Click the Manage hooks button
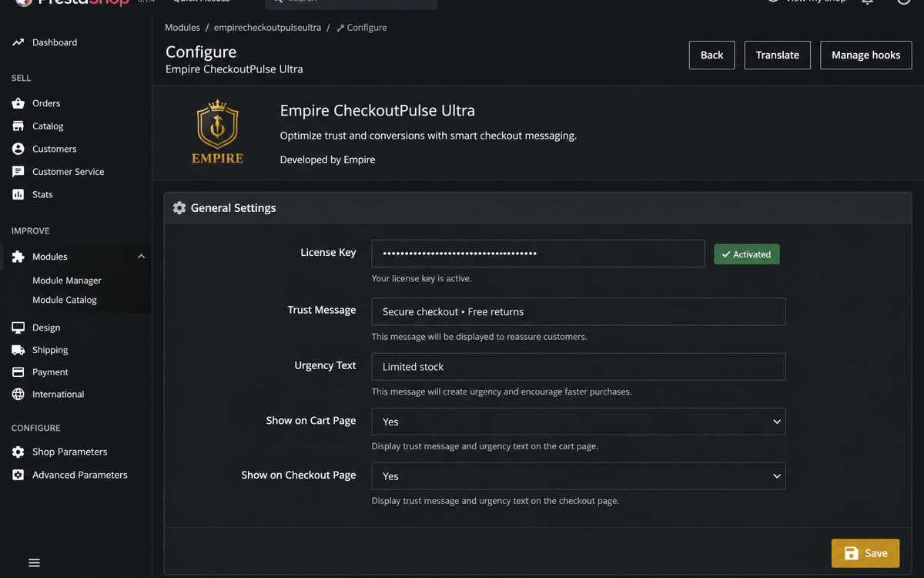The width and height of the screenshot is (924, 578). (x=866, y=55)
